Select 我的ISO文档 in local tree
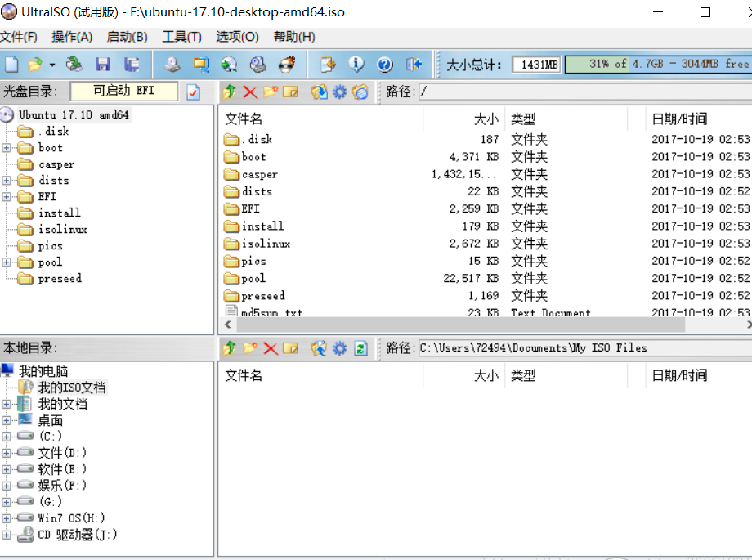 click(72, 388)
